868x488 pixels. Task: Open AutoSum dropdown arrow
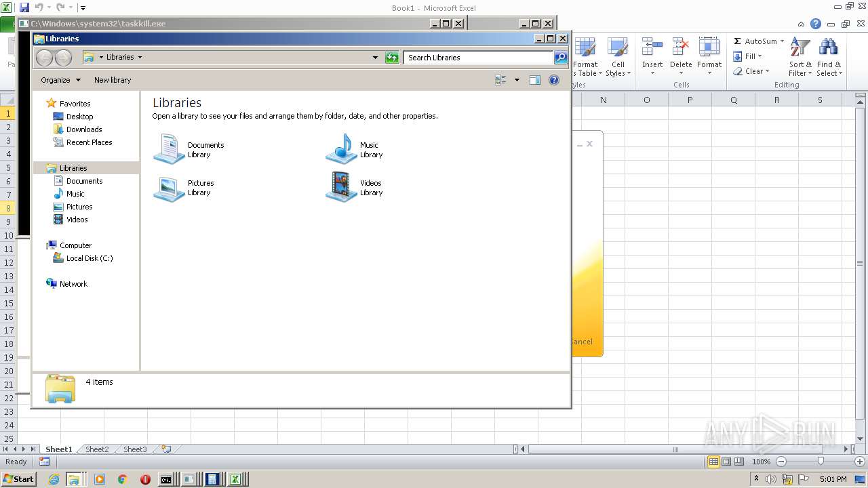[x=782, y=41]
